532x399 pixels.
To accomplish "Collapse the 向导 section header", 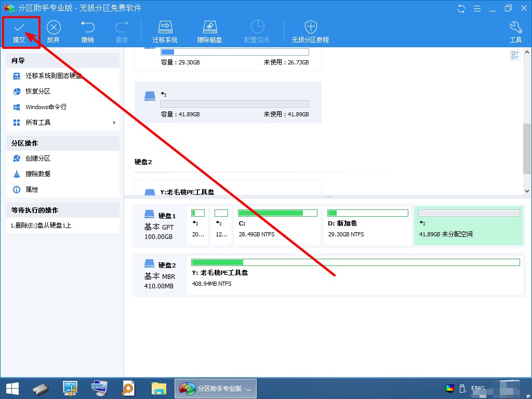I will (x=63, y=60).
